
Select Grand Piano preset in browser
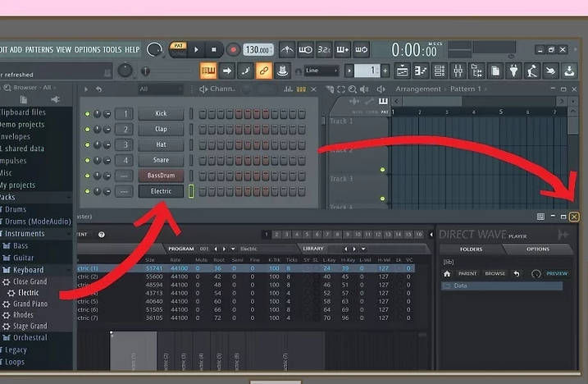[30, 304]
